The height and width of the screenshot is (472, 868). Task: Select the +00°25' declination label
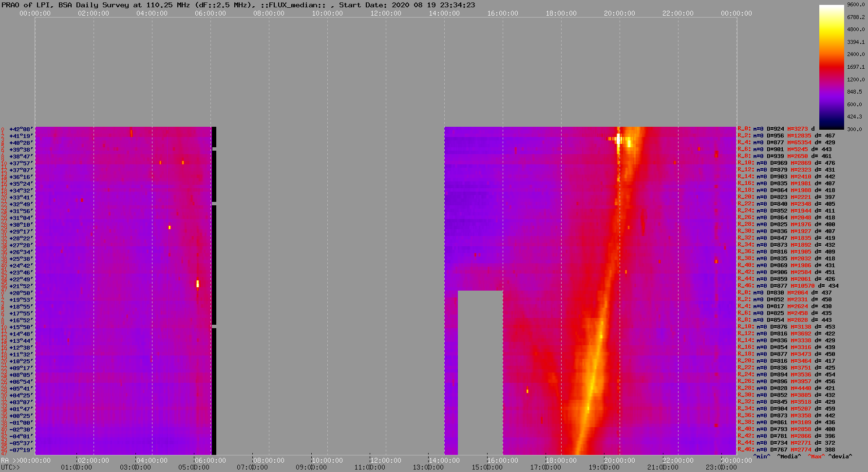[x=21, y=416]
